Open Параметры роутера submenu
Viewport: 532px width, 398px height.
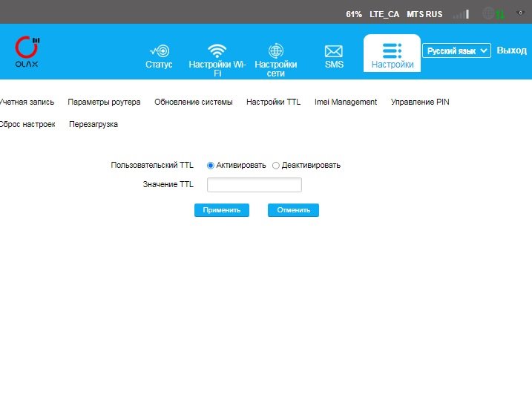104,102
